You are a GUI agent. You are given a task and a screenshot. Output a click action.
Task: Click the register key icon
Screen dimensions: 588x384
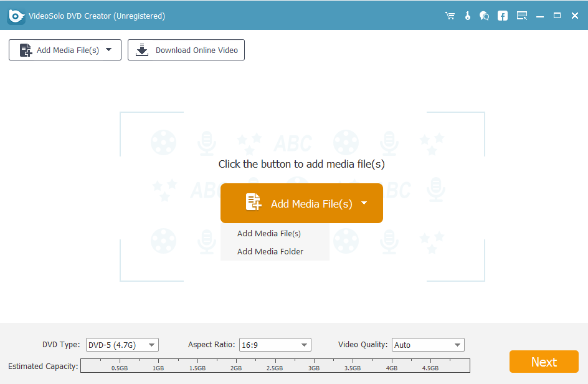[x=468, y=16]
